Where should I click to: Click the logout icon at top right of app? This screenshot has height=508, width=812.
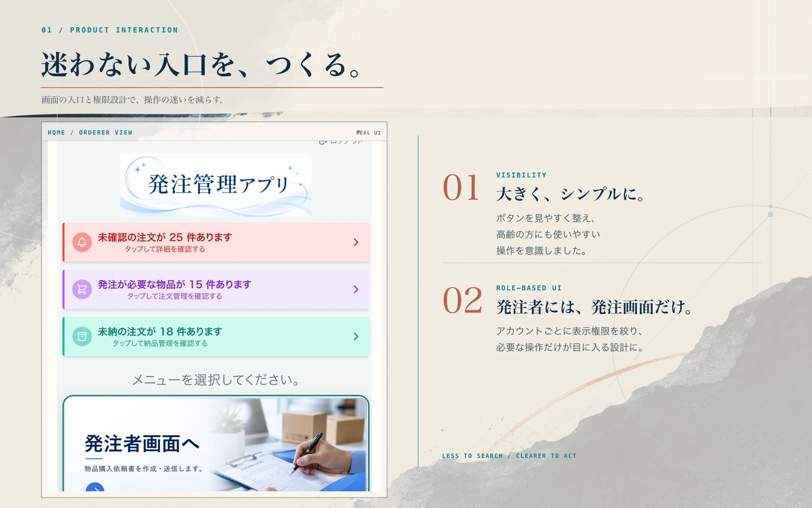coord(323,142)
